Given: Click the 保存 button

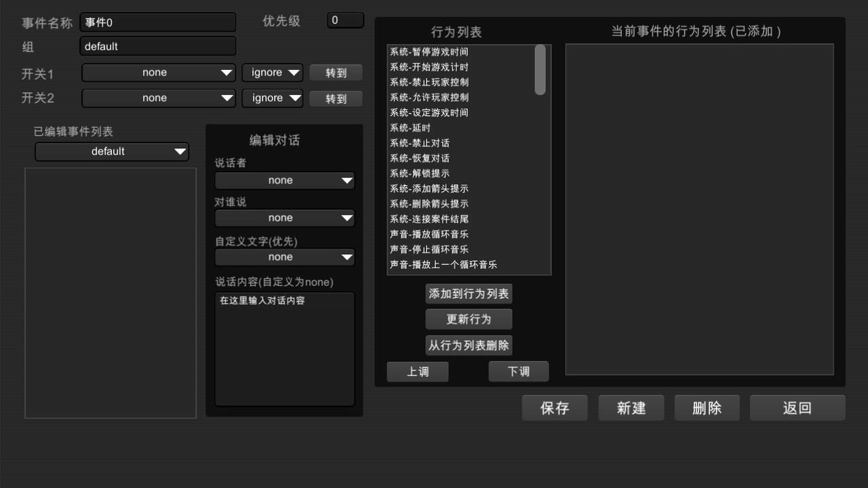Looking at the screenshot, I should [x=555, y=408].
